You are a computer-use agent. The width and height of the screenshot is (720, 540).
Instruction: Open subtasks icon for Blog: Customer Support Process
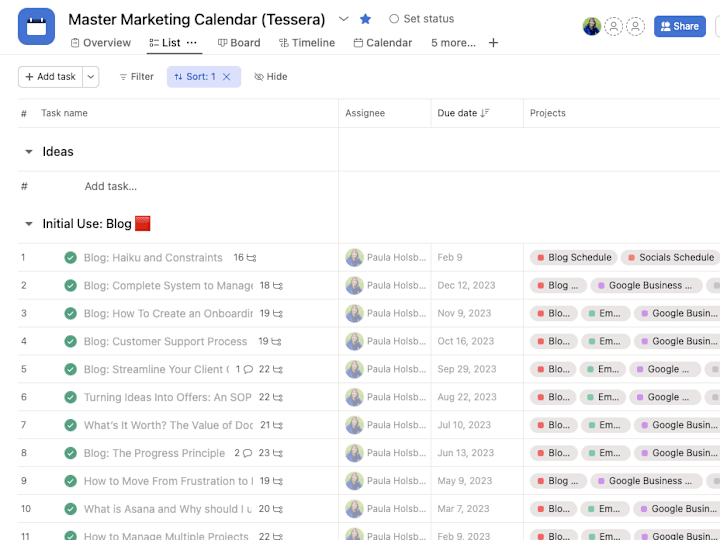coord(276,341)
